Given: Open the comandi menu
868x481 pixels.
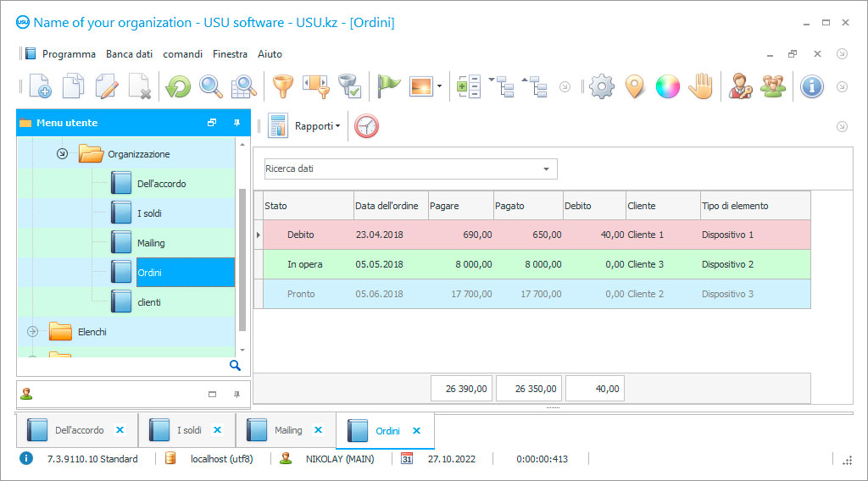Looking at the screenshot, I should [x=183, y=54].
